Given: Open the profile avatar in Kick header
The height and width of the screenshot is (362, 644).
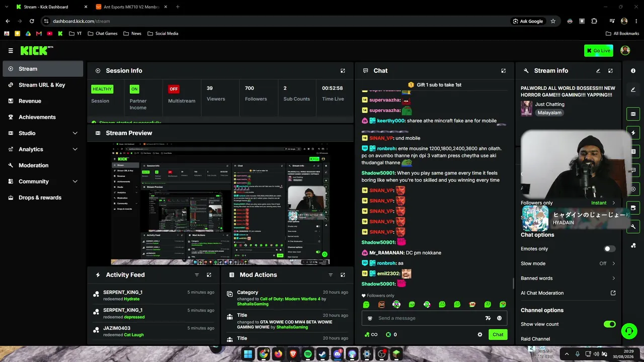Looking at the screenshot, I should pyautogui.click(x=625, y=50).
